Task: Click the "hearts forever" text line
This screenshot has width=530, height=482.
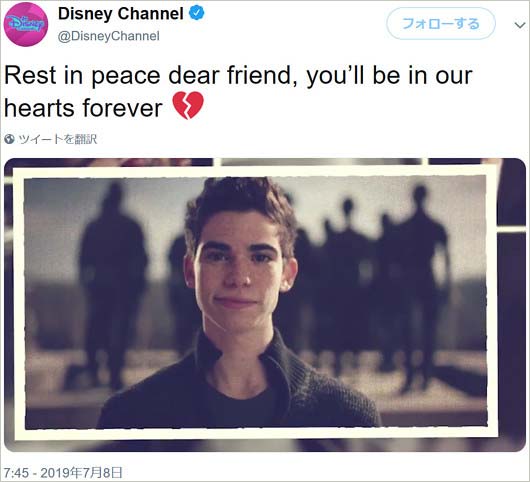Action: click(x=83, y=108)
